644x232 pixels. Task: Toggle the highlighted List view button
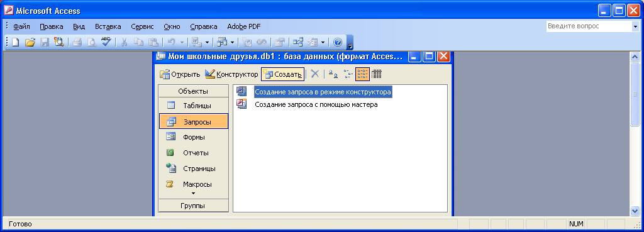[x=363, y=74]
